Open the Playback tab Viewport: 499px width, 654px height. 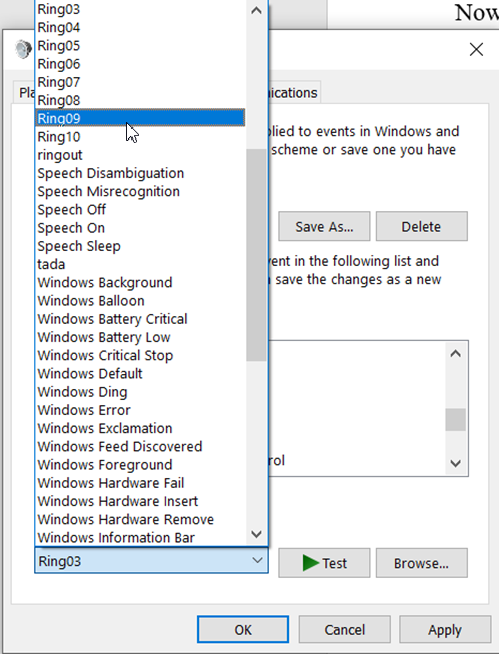pyautogui.click(x=24, y=92)
